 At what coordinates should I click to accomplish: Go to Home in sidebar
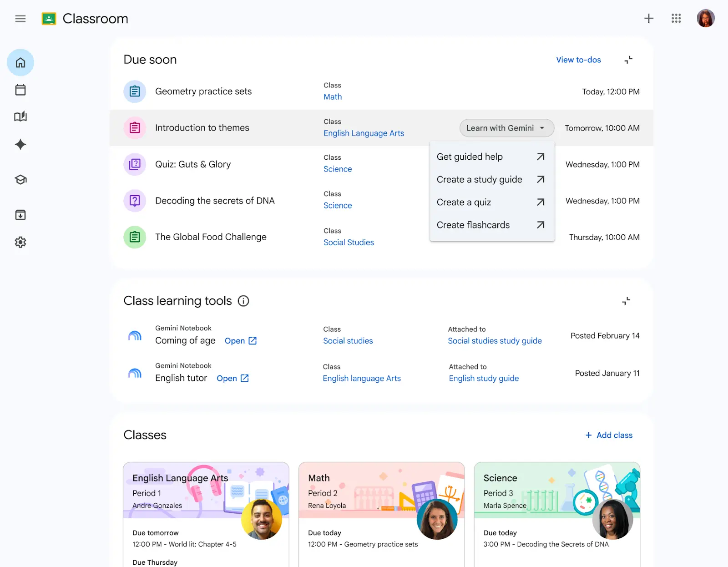click(x=20, y=62)
